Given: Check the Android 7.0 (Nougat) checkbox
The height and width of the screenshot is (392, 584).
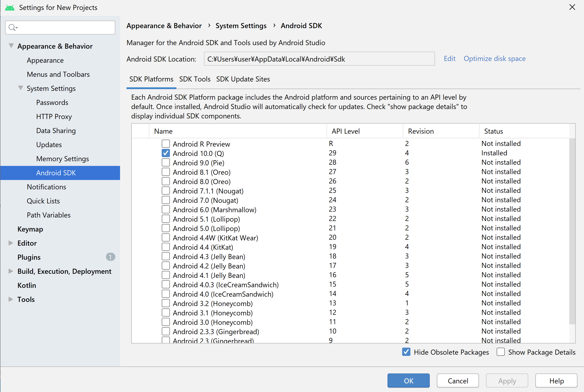Looking at the screenshot, I should [166, 200].
